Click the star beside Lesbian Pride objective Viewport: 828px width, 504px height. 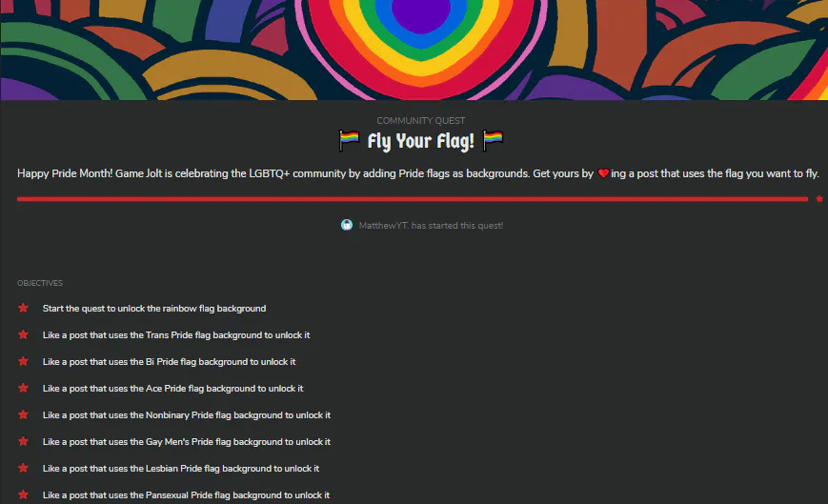pos(23,468)
